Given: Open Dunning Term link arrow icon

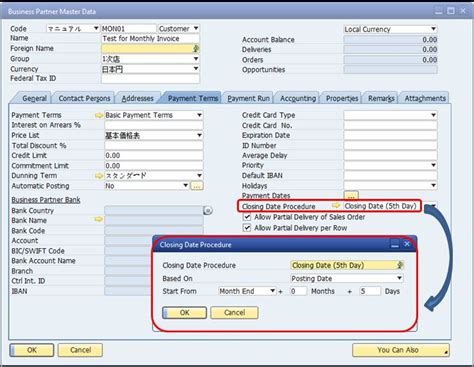Looking at the screenshot, I should click(x=98, y=176).
